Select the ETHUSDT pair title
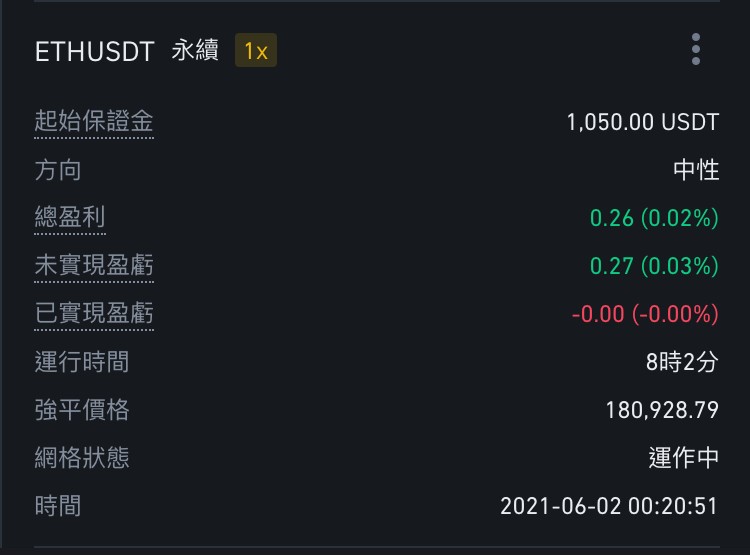 (x=95, y=51)
